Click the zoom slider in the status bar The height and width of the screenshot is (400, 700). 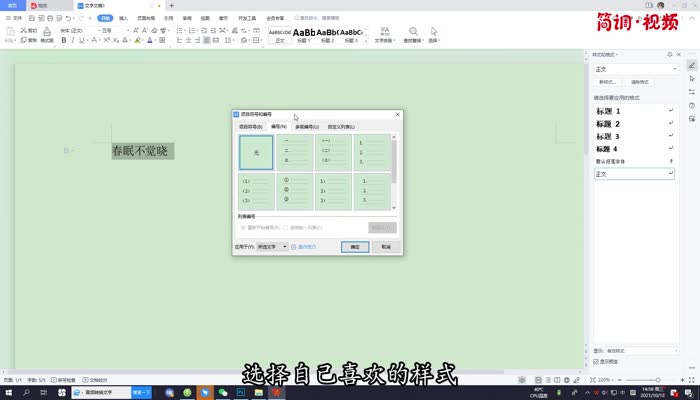click(x=650, y=381)
